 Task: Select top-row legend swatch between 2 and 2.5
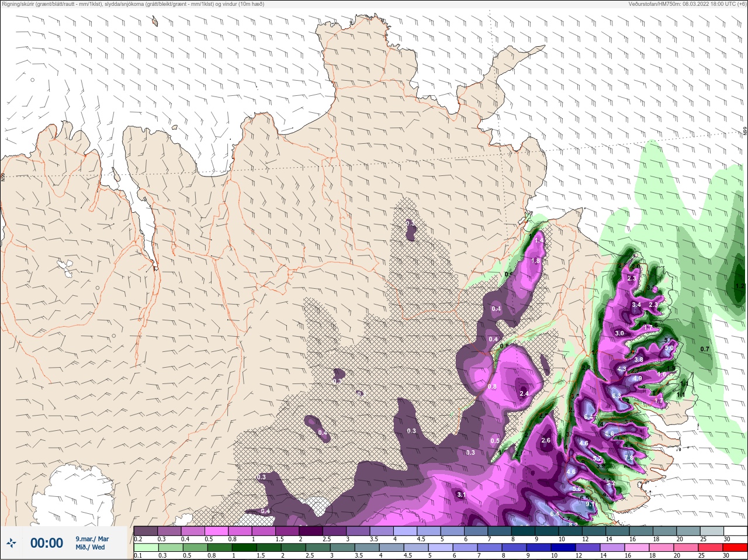[311, 531]
